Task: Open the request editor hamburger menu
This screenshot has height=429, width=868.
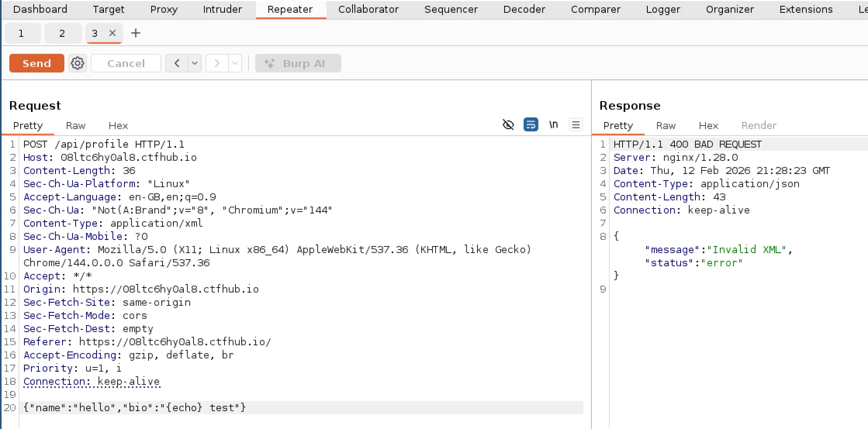Action: coord(576,124)
